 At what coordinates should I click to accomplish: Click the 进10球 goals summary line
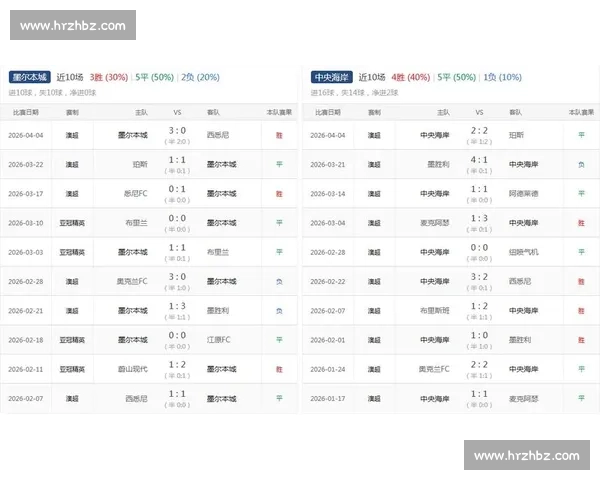pos(52,93)
